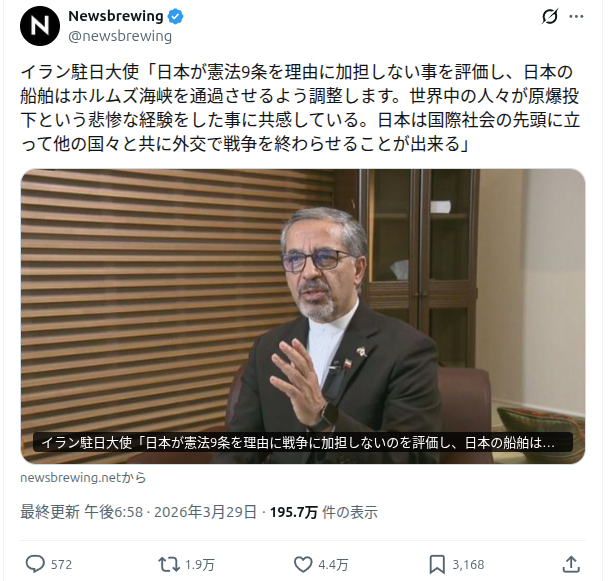Viewport: 608px width, 581px height.
Task: Click the 572 replies count
Action: (61, 564)
